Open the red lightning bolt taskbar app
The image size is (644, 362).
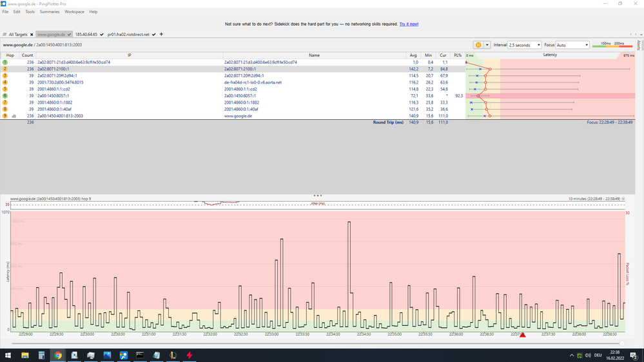pos(190,356)
